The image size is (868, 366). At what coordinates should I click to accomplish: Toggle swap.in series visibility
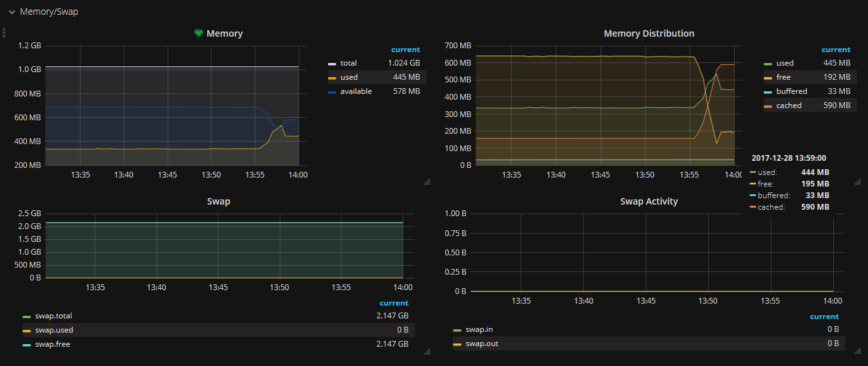(x=479, y=329)
